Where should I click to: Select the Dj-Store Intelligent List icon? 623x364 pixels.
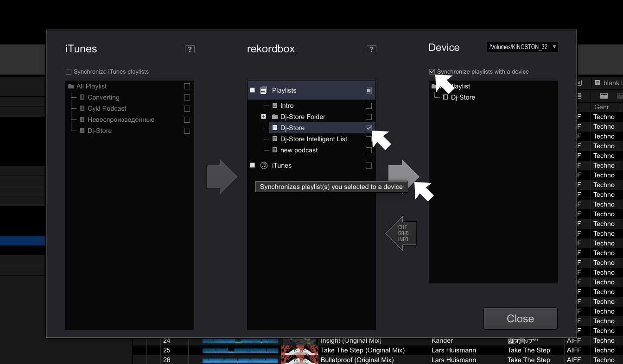tap(275, 139)
